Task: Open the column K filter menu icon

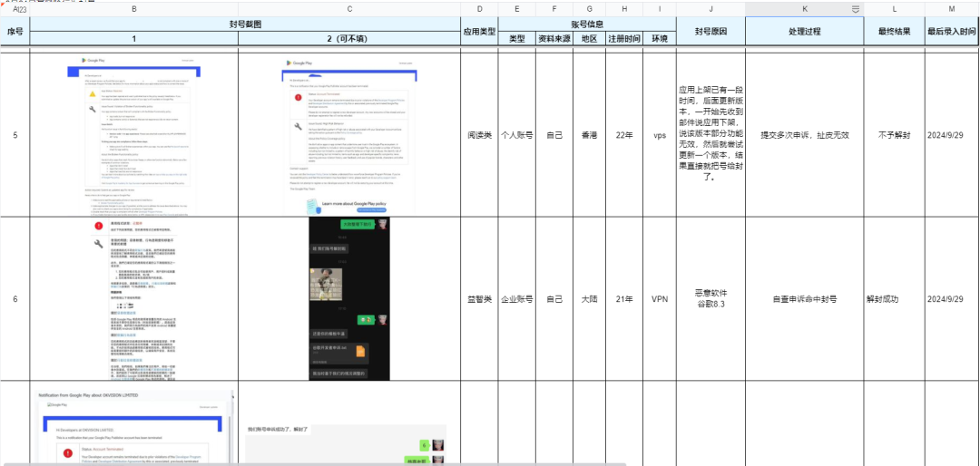Action: [x=856, y=9]
